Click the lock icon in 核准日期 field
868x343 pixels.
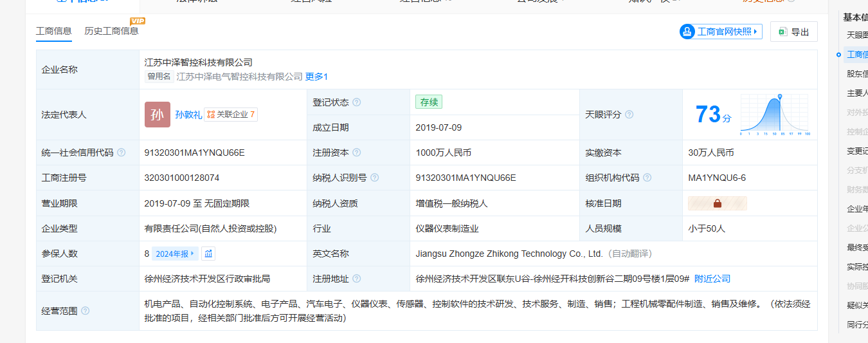tap(718, 203)
